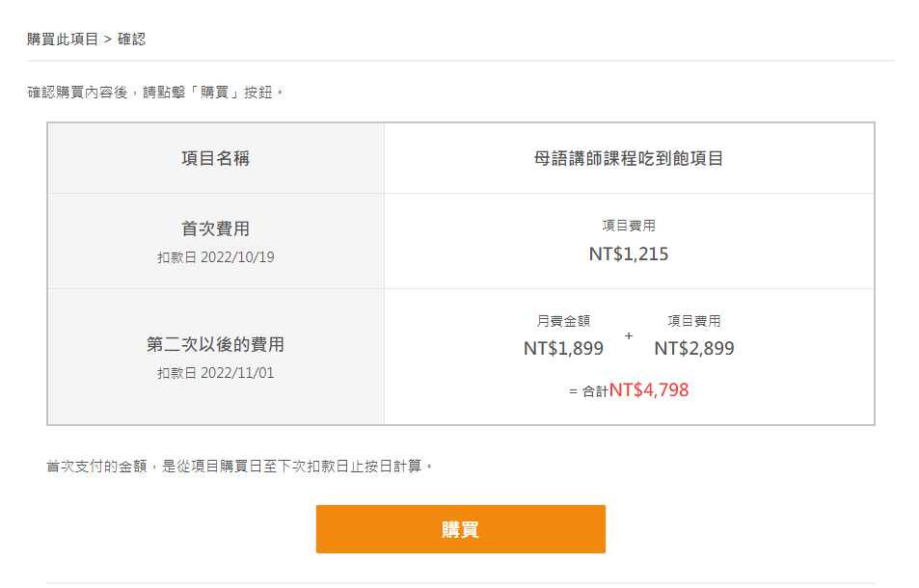Select the NT$1,215 first payment amount
The width and height of the screenshot is (919, 588).
tap(628, 254)
